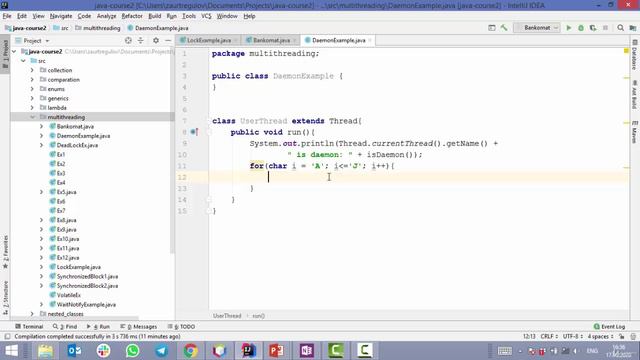This screenshot has width=640, height=360.
Task: Select VolatileEx in project tree
Action: point(69,295)
